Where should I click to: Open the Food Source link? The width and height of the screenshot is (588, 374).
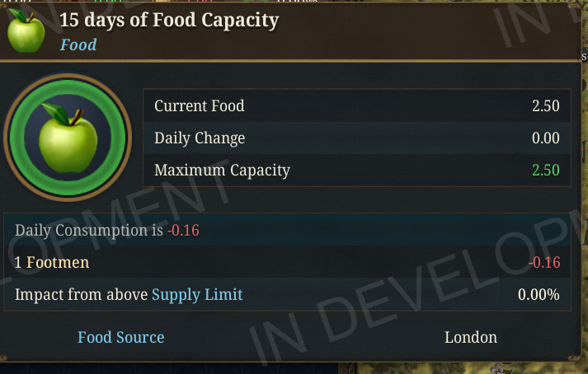click(x=120, y=338)
